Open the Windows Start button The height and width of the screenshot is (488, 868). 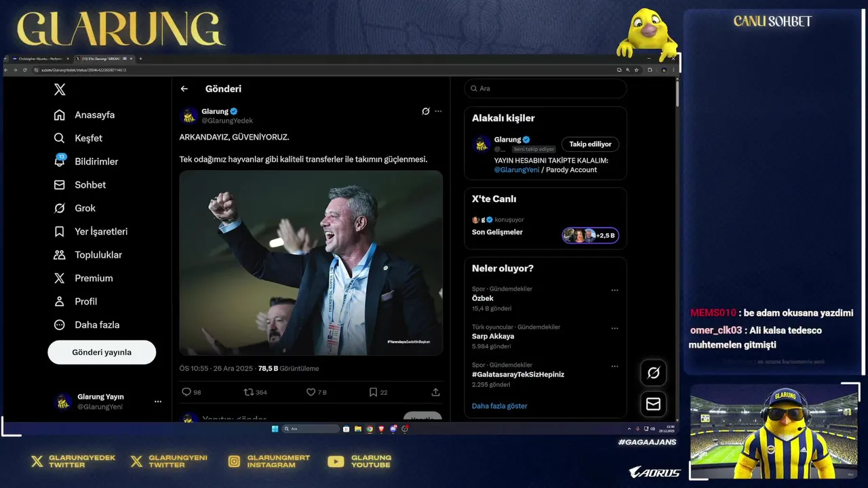coord(275,429)
